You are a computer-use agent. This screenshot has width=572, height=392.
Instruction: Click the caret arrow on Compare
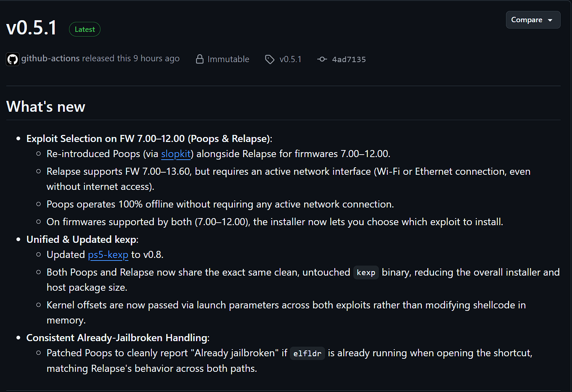click(x=550, y=20)
